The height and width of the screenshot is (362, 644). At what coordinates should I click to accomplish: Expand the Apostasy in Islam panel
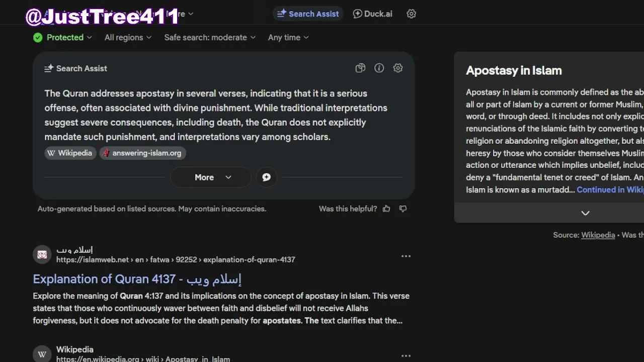(585, 213)
